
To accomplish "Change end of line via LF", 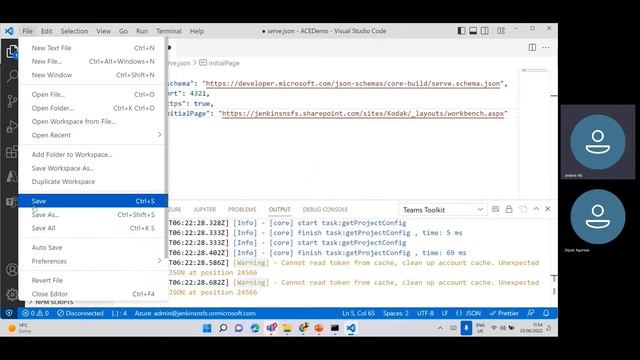I will pyautogui.click(x=445, y=313).
